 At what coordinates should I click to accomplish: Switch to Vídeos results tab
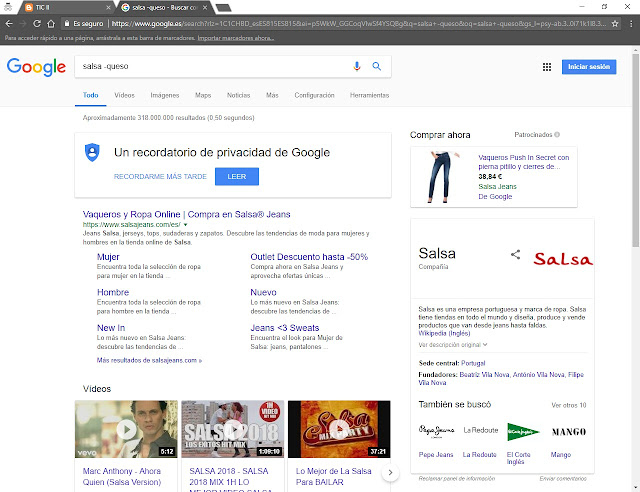pos(124,95)
